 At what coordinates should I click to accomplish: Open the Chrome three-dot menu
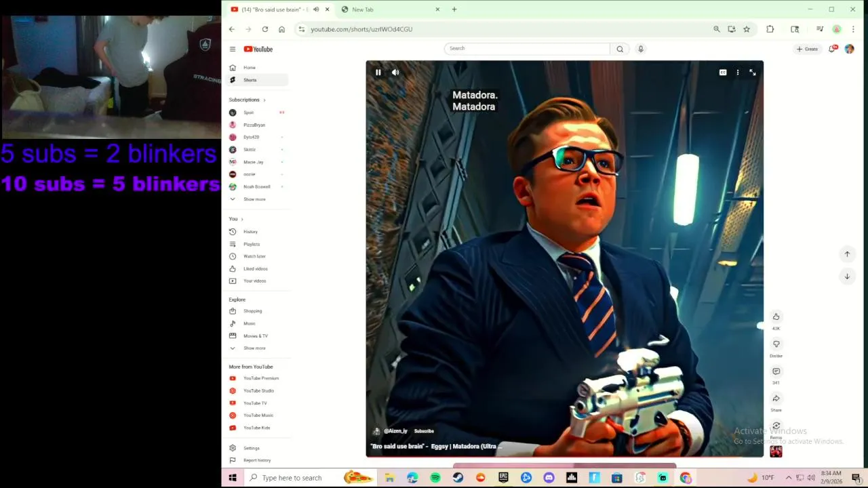(x=853, y=29)
